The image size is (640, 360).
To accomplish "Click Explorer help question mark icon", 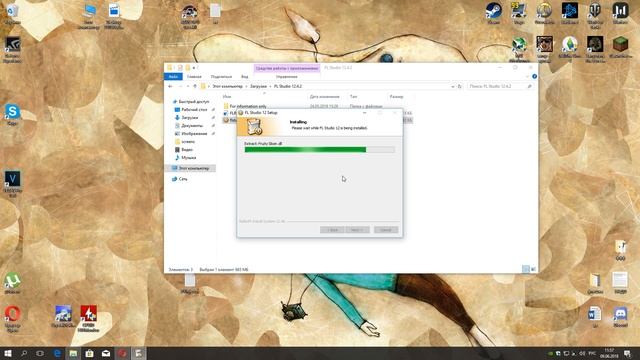I will 534,76.
